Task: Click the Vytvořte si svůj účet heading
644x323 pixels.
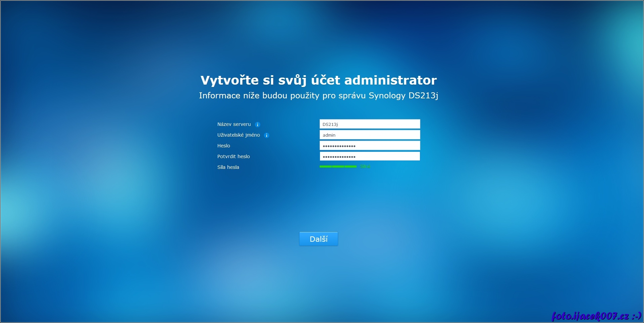Action: [318, 80]
